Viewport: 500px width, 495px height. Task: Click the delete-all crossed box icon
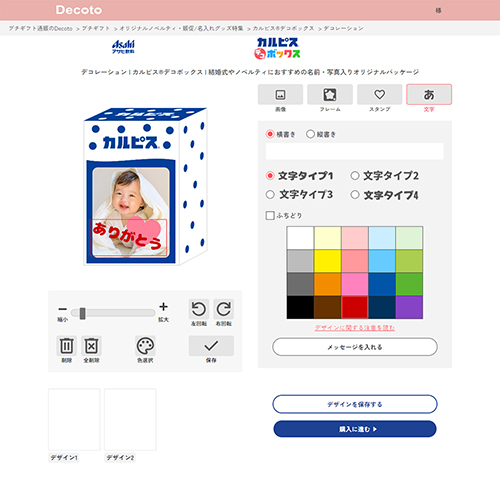pos(91,346)
